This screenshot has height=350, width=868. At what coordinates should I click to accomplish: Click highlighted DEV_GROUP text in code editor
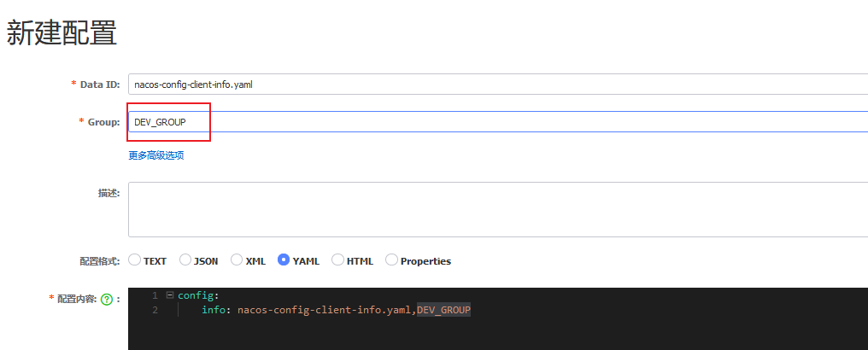click(443, 310)
